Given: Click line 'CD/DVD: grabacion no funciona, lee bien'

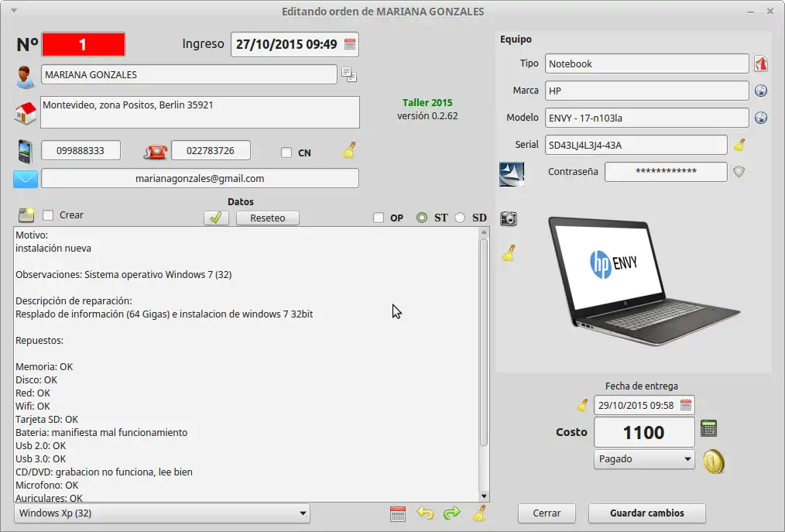Looking at the screenshot, I should [x=105, y=472].
